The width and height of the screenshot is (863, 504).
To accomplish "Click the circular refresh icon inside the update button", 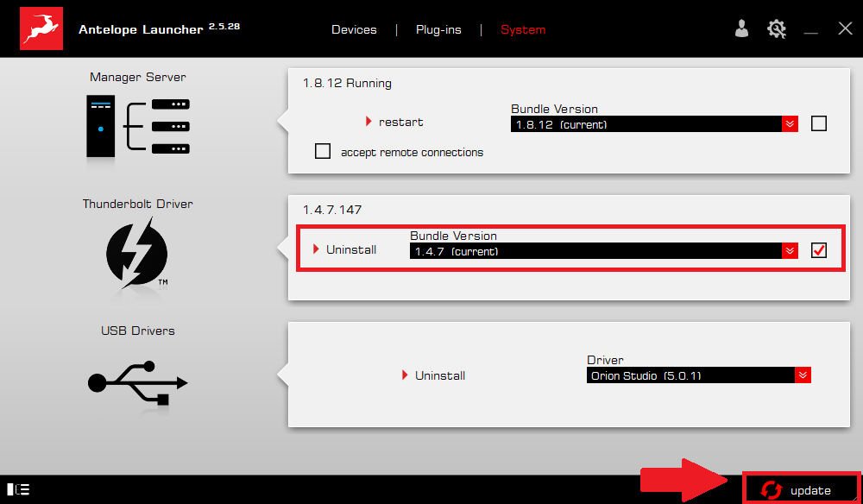I will tap(771, 488).
